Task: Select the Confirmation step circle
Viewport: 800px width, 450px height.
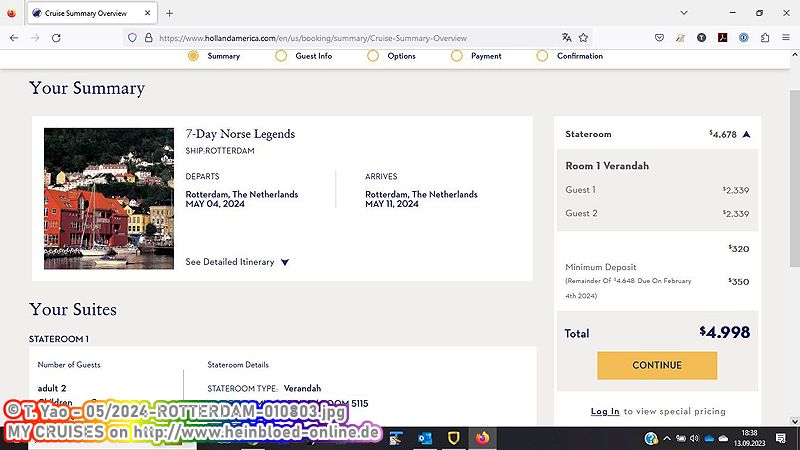Action: click(x=542, y=56)
